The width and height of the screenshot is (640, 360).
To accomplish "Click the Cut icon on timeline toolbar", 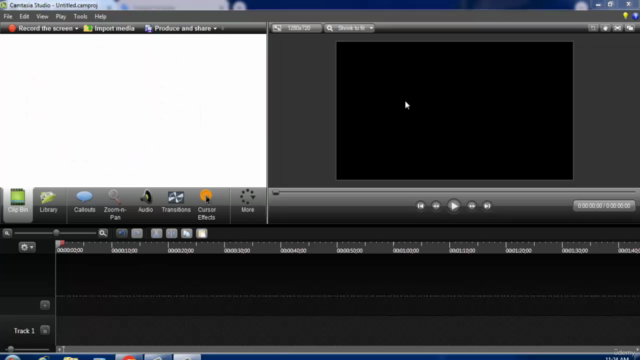I will tap(156, 233).
